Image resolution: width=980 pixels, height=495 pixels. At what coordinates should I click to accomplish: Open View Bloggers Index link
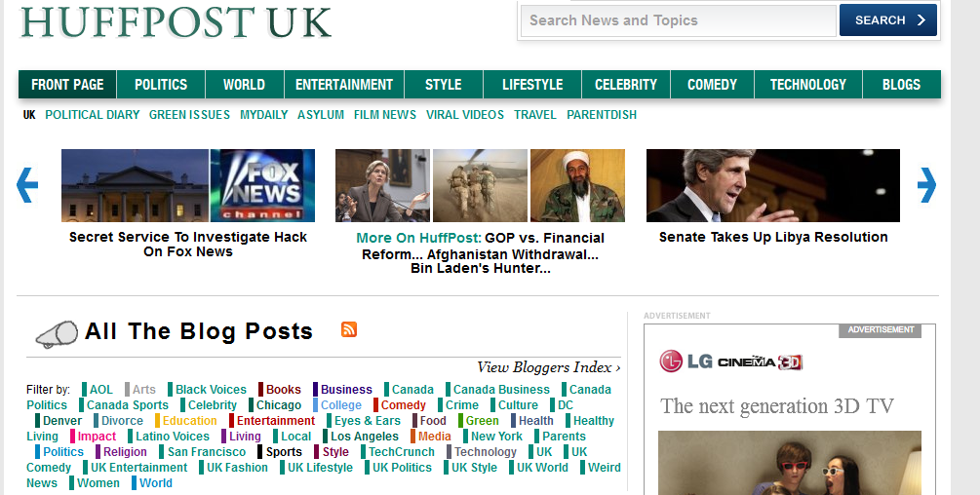[x=549, y=367]
